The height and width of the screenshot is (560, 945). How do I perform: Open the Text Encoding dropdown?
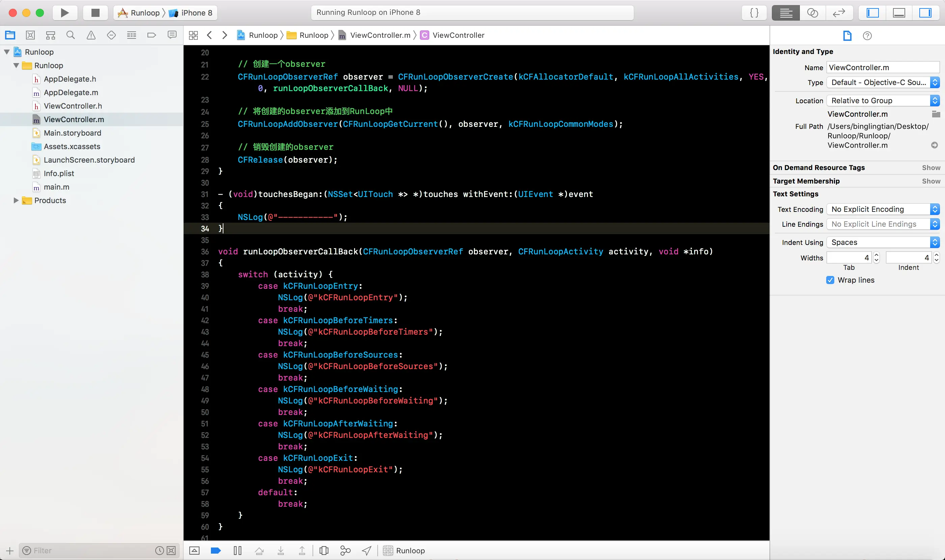point(882,209)
